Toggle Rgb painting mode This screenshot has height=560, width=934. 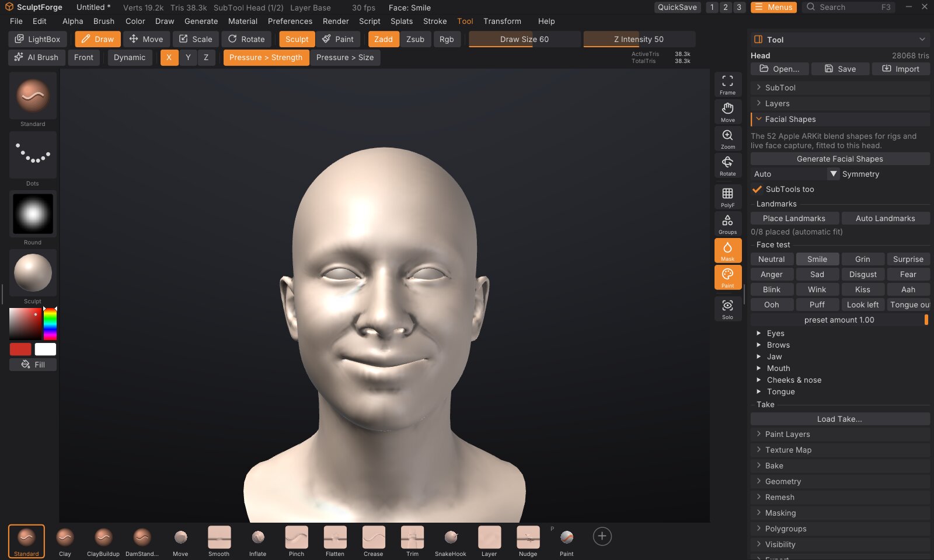click(447, 39)
